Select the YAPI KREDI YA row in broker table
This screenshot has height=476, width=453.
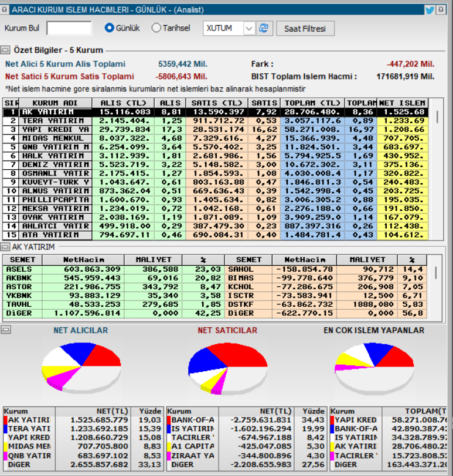[x=216, y=129]
